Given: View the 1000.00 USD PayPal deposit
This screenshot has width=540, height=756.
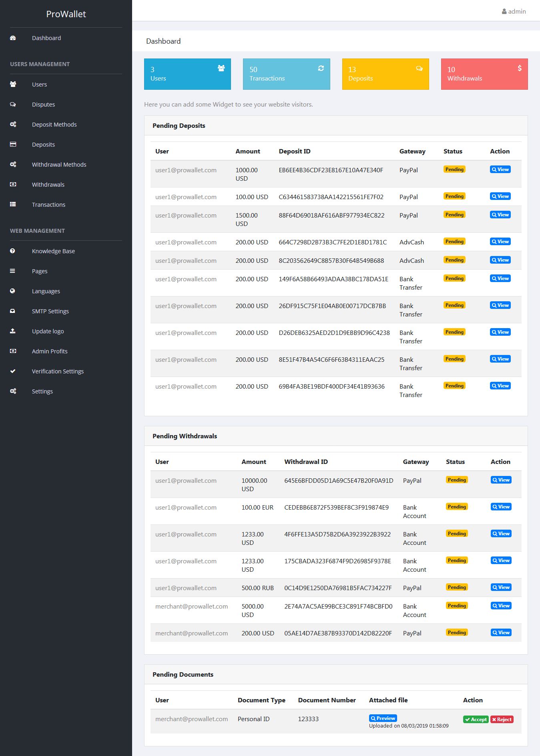Looking at the screenshot, I should [500, 169].
